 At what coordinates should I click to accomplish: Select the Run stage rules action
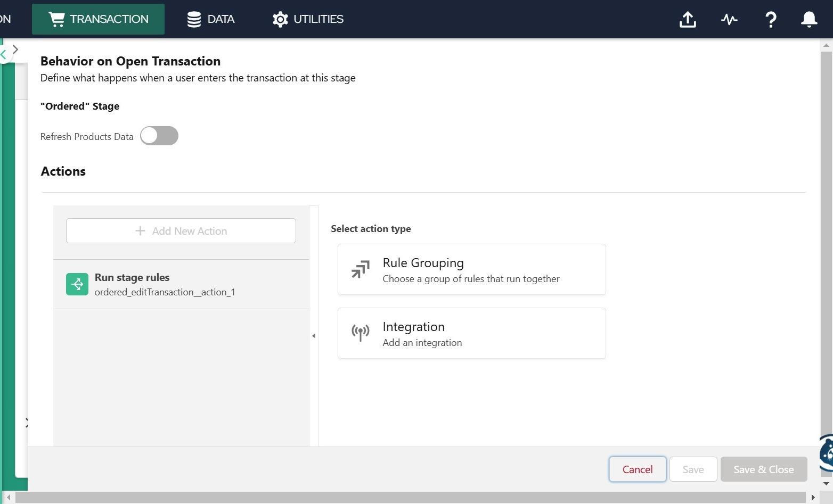(x=181, y=284)
